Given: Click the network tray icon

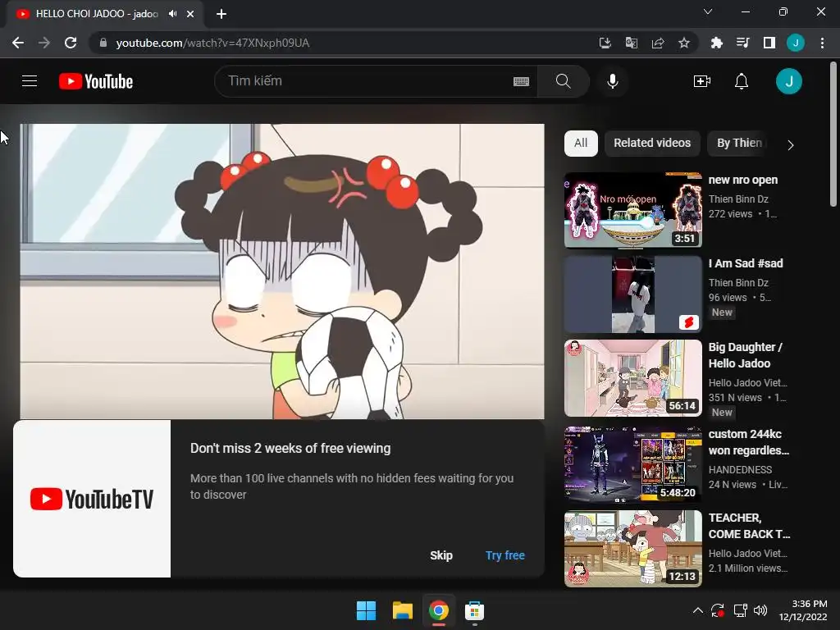Looking at the screenshot, I should pos(740,610).
